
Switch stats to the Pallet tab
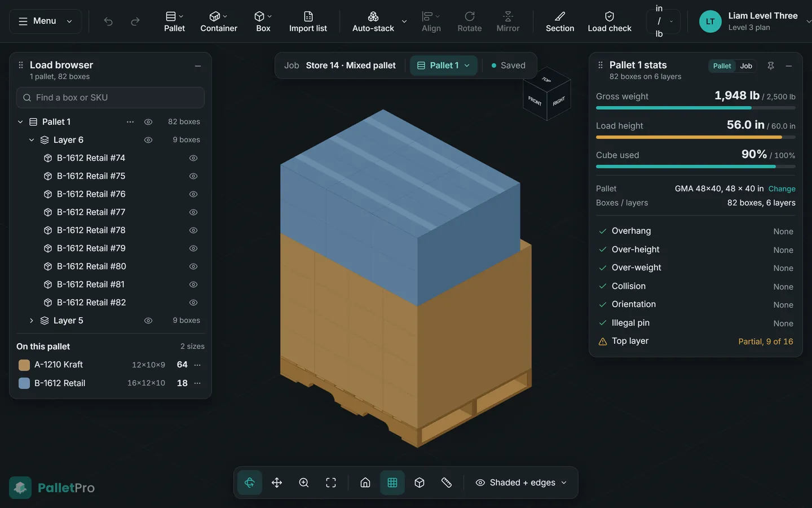click(x=722, y=66)
